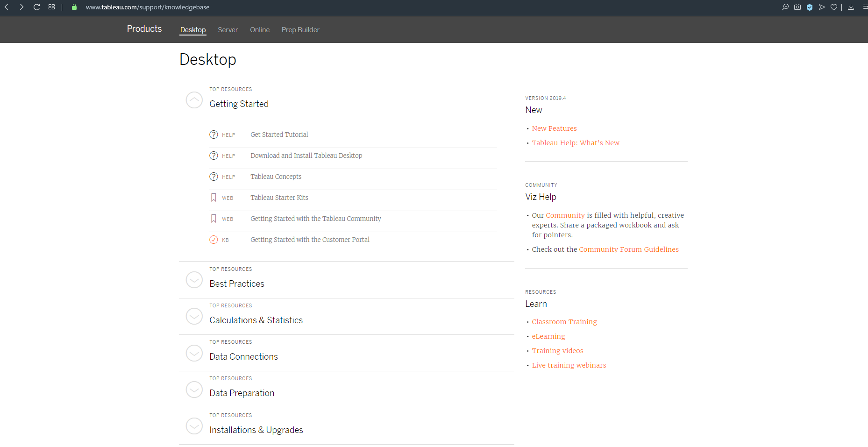868x447 pixels.
Task: Open the downloads arrow icon
Action: (x=851, y=7)
